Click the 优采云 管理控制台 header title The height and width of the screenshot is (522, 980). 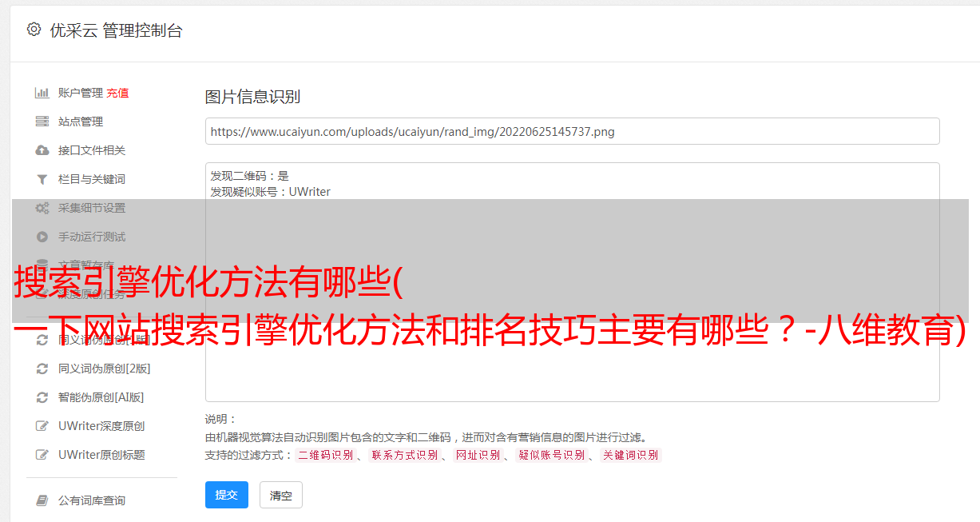(x=117, y=30)
